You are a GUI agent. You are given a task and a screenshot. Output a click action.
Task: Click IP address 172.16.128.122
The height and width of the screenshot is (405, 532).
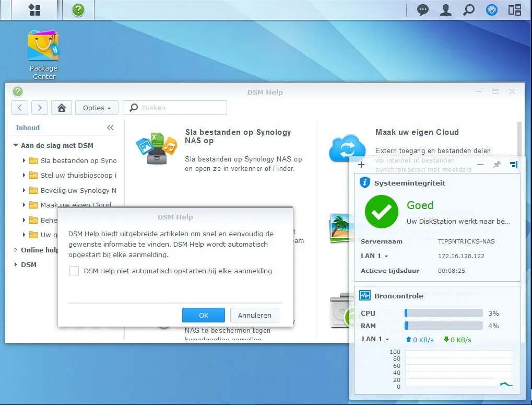(461, 256)
